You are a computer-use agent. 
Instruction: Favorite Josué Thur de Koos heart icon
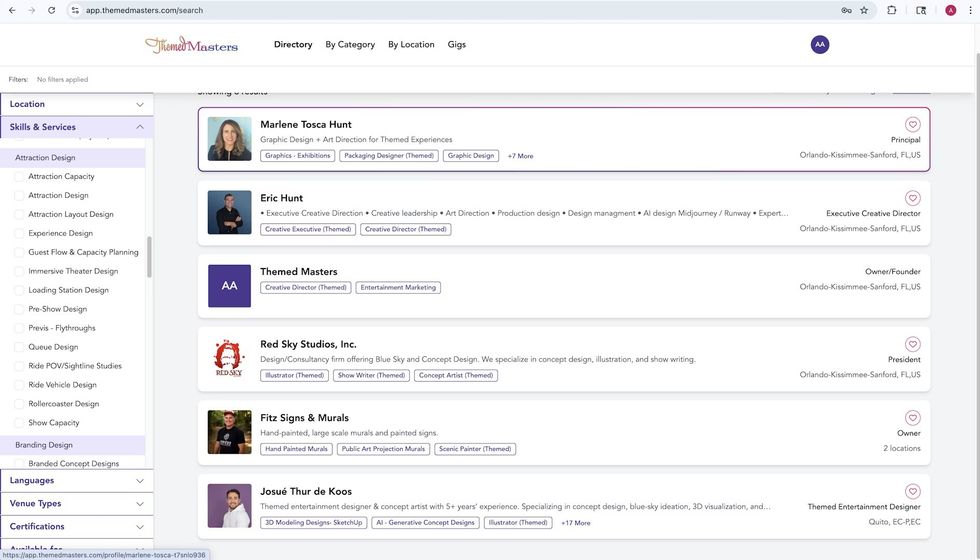click(x=912, y=491)
